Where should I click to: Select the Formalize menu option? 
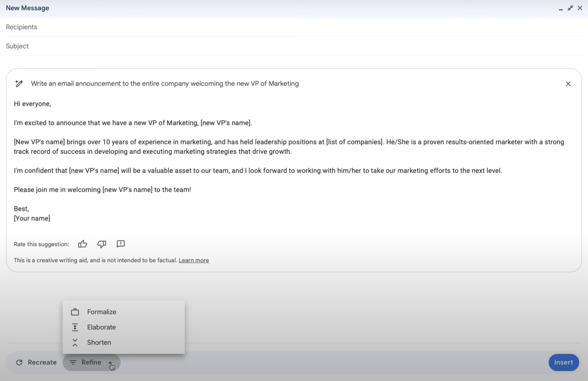pyautogui.click(x=123, y=312)
